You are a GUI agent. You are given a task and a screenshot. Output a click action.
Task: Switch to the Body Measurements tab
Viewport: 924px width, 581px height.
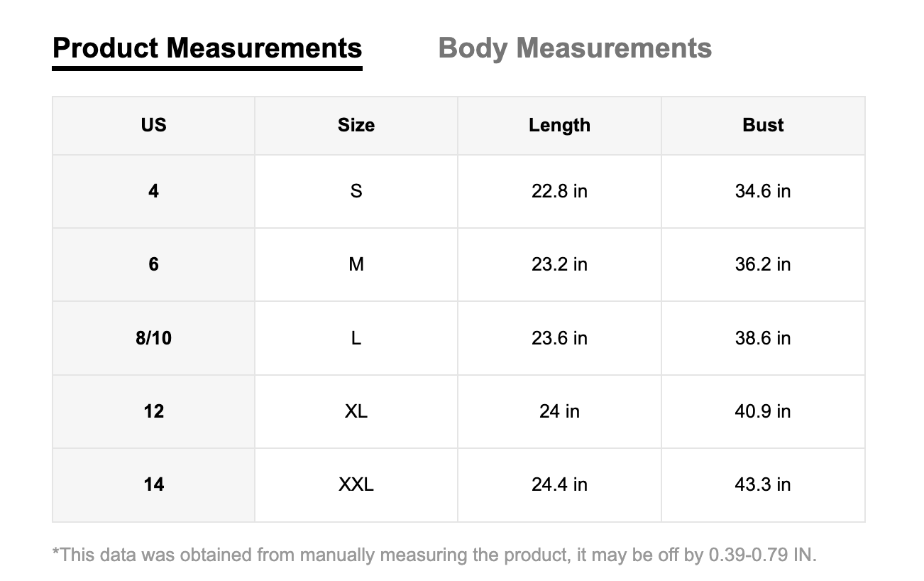tap(575, 48)
